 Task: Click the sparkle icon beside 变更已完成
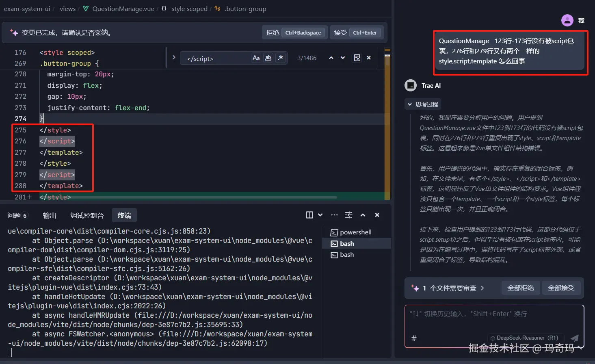14,33
